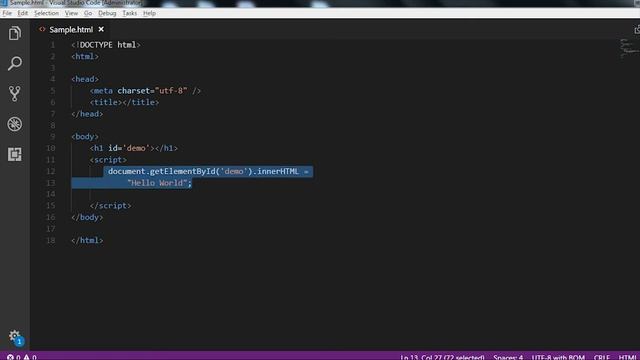Click the opening <head> tag
The width and height of the screenshot is (640, 360).
point(85,79)
